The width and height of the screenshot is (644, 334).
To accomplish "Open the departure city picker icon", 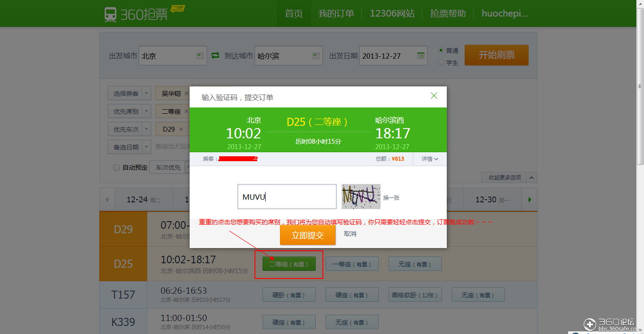I will coord(200,56).
